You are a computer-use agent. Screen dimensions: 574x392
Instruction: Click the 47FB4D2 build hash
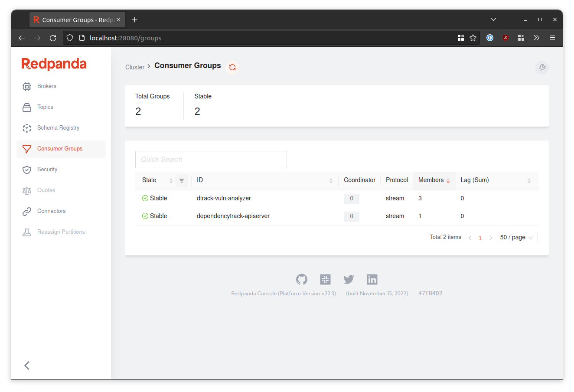[x=430, y=294]
